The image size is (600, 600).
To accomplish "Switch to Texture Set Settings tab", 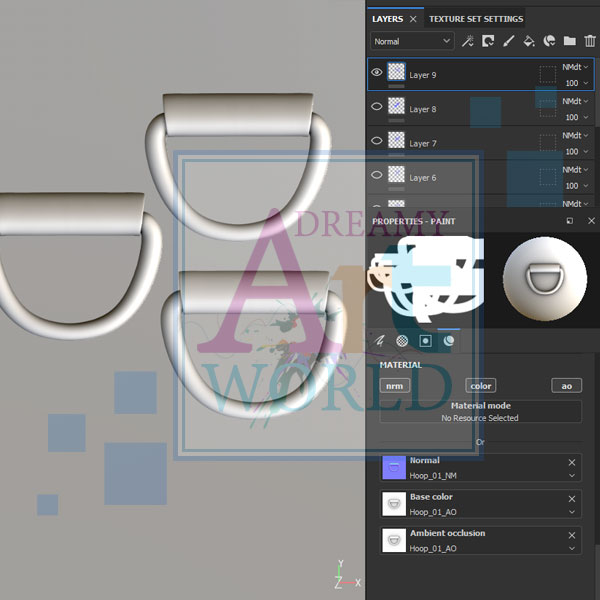I will pyautogui.click(x=476, y=18).
